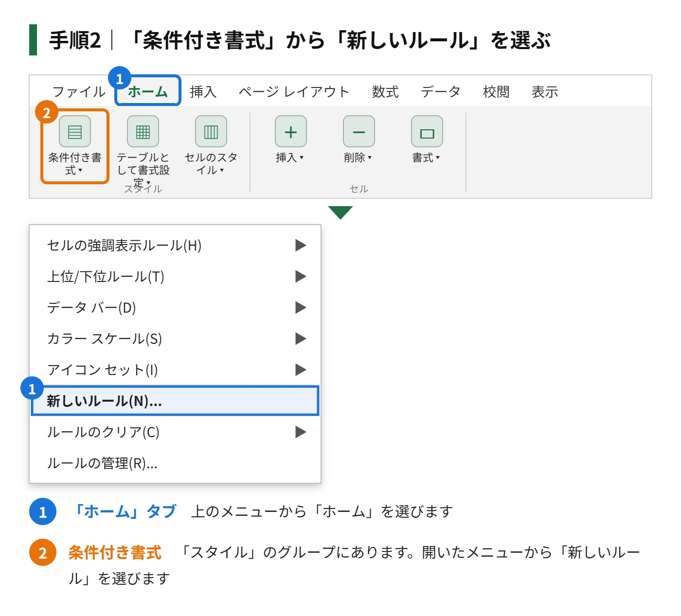Open the 校閲 ribbon tab
The height and width of the screenshot is (616, 681).
click(x=496, y=91)
